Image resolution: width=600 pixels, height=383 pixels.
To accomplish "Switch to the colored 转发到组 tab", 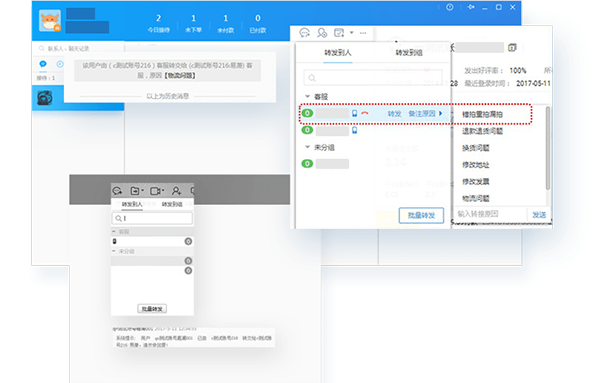I will [x=409, y=53].
